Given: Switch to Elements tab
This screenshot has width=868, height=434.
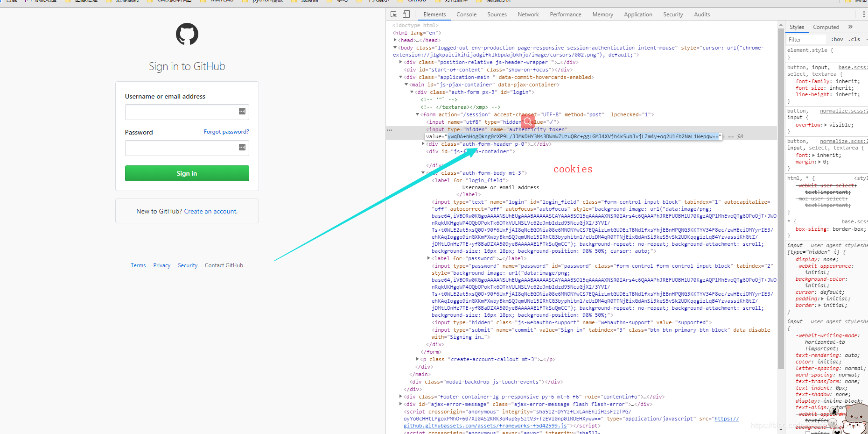Looking at the screenshot, I should pos(434,14).
